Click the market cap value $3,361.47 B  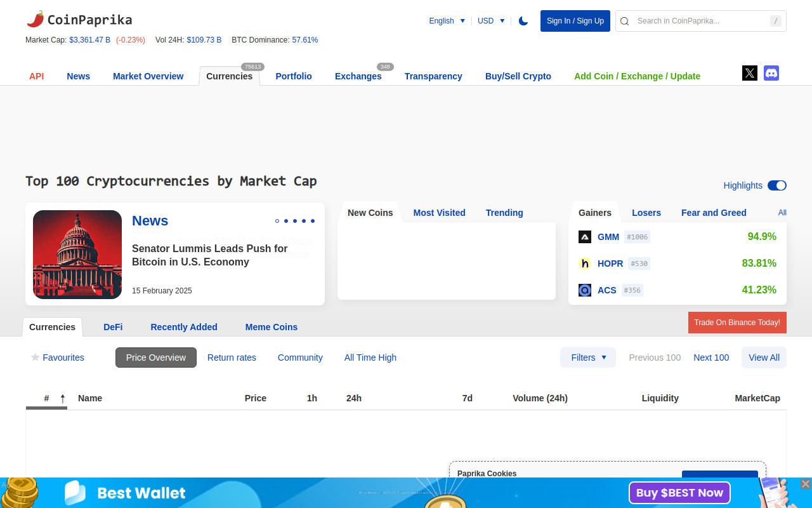(89, 40)
